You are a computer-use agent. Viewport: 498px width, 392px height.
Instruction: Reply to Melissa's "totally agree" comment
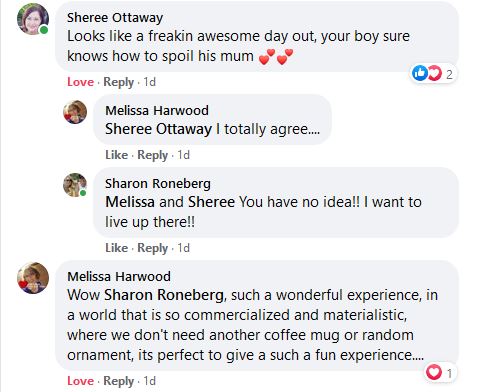pos(152,155)
